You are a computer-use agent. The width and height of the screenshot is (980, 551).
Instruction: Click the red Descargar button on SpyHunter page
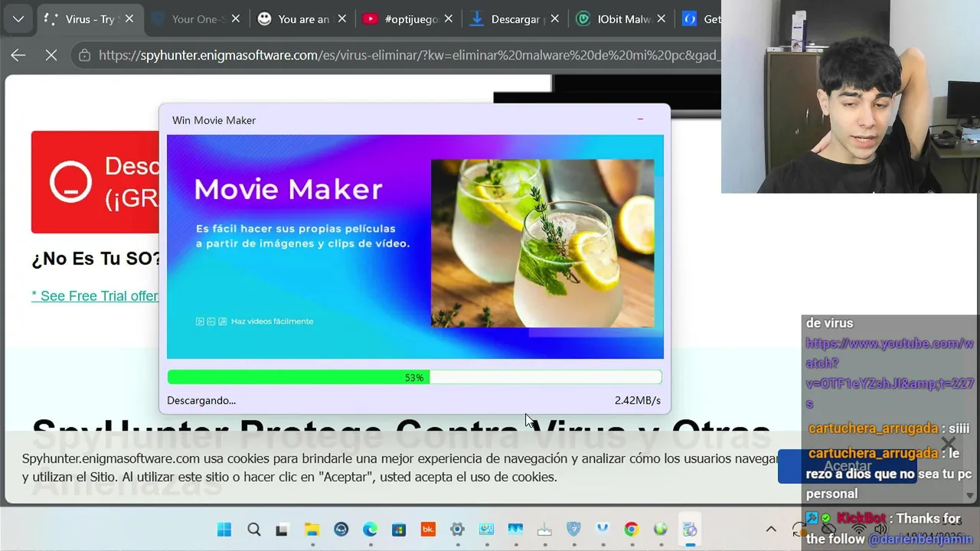(x=95, y=182)
